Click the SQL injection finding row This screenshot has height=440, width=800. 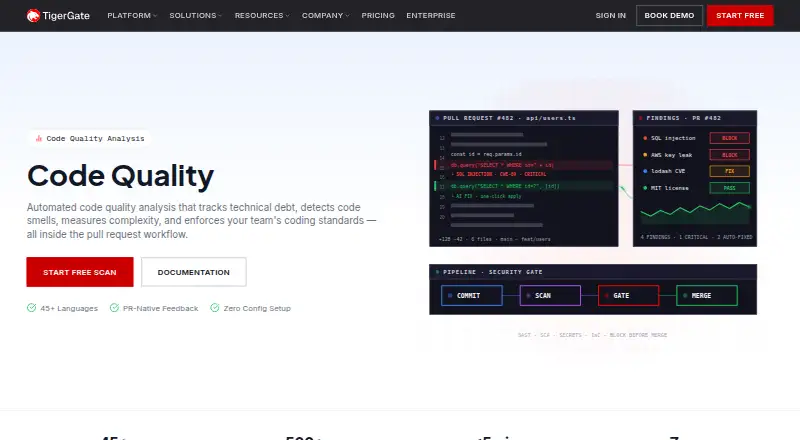(695, 138)
